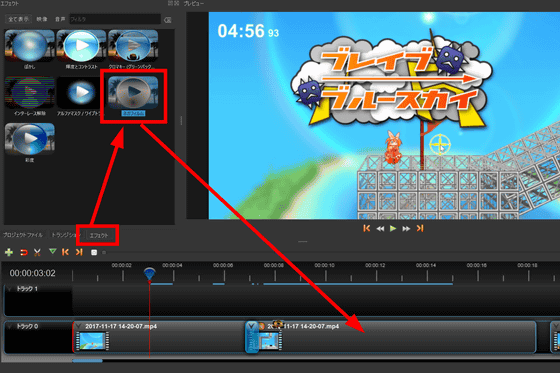
Task: Select the first 2017-11-17 14-20-07.mp4 clip
Action: point(159,337)
